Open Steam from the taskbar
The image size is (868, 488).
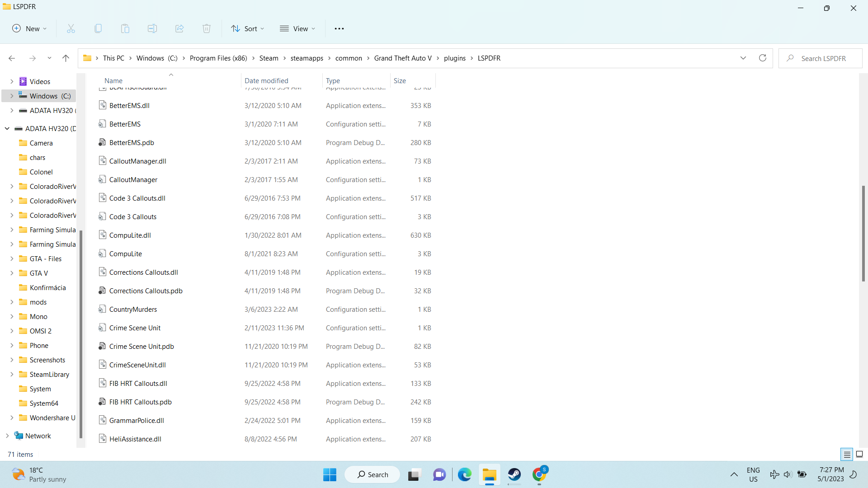point(514,474)
